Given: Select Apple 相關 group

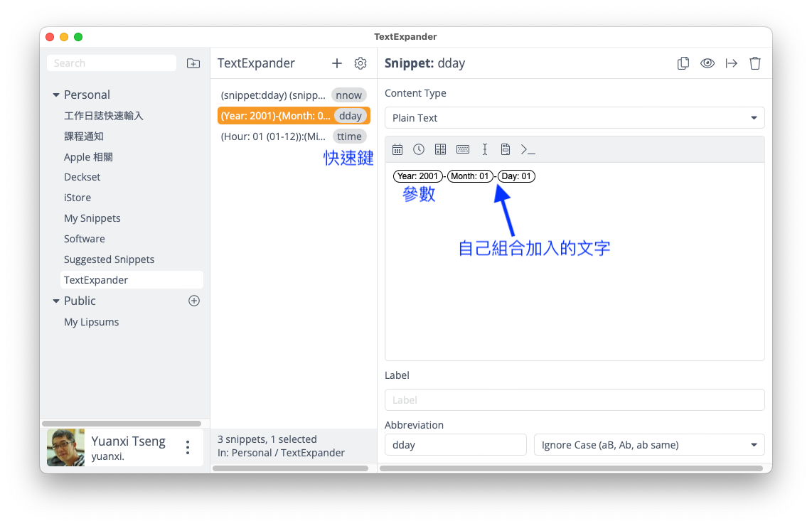Looking at the screenshot, I should point(88,157).
